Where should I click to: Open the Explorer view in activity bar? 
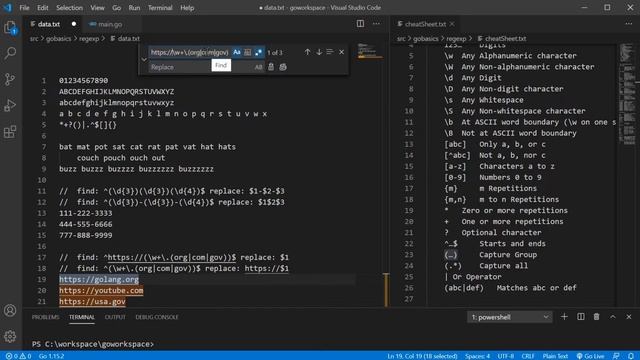point(10,27)
